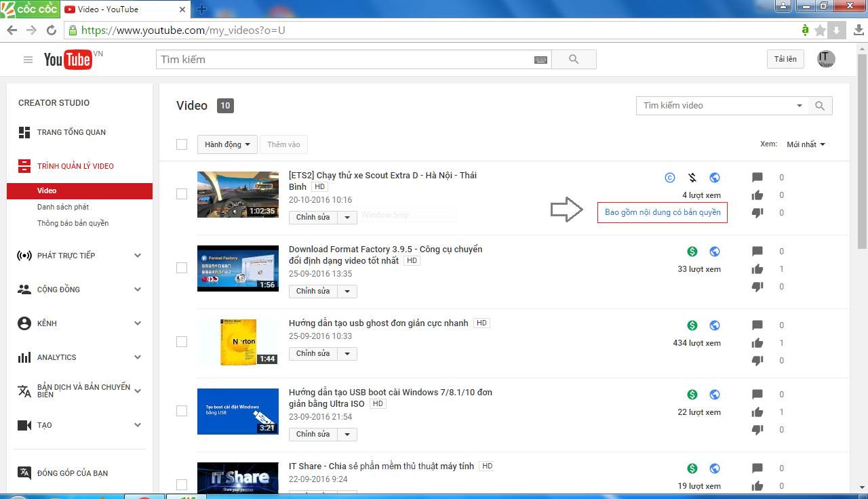Click the Video - YouTube browser tab
The height and width of the screenshot is (499, 868).
[x=124, y=9]
